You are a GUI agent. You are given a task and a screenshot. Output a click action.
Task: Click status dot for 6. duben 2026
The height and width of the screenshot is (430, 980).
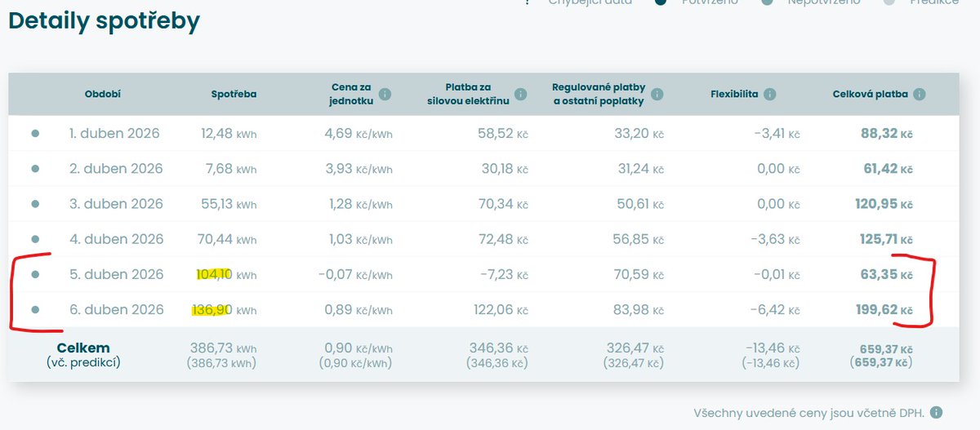[x=35, y=310]
